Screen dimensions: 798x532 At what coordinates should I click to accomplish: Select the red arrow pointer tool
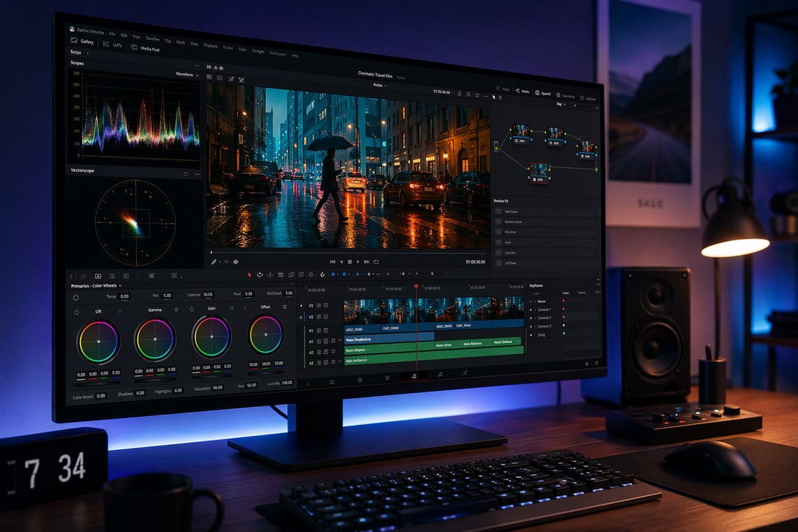click(250, 274)
